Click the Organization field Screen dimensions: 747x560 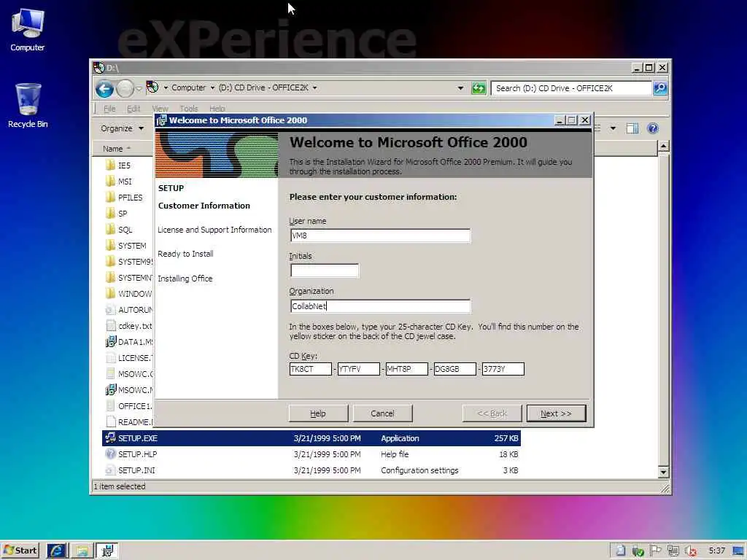coord(380,306)
